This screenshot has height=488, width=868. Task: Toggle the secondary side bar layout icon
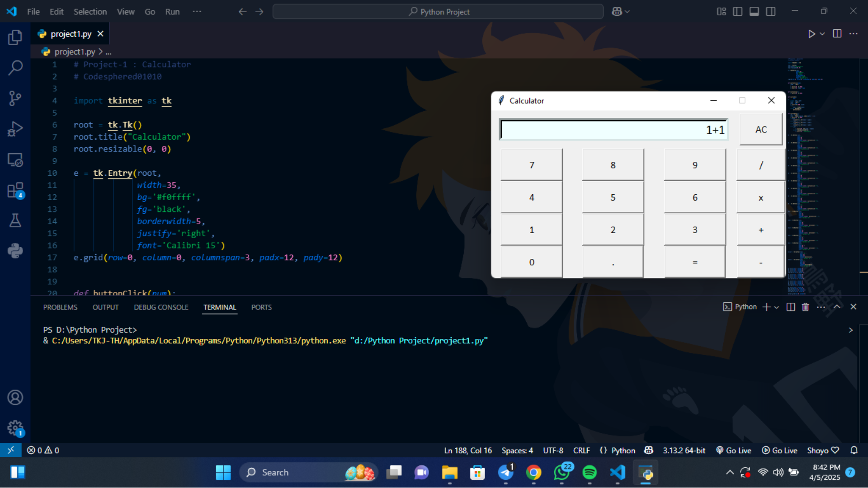point(771,11)
